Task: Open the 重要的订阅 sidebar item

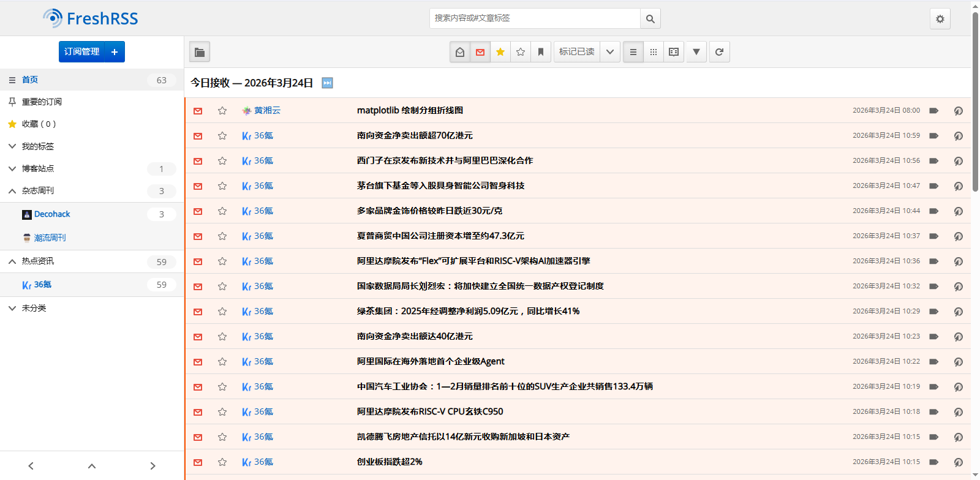Action: coord(42,102)
